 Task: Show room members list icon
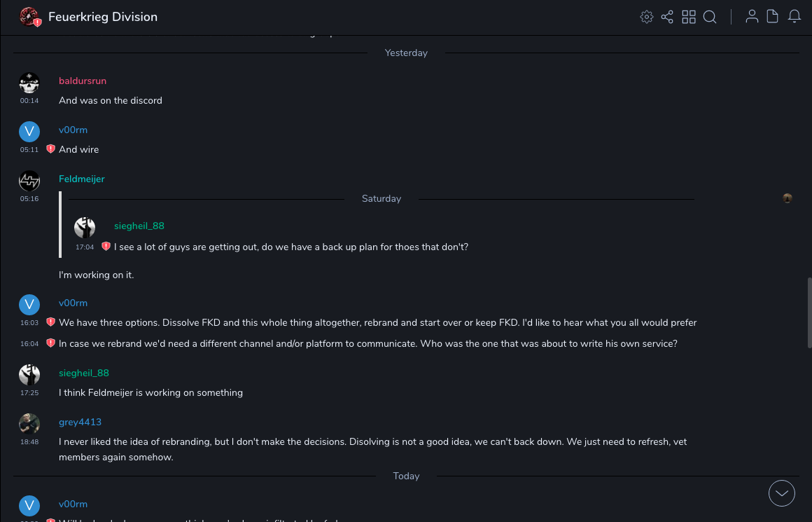(752, 17)
